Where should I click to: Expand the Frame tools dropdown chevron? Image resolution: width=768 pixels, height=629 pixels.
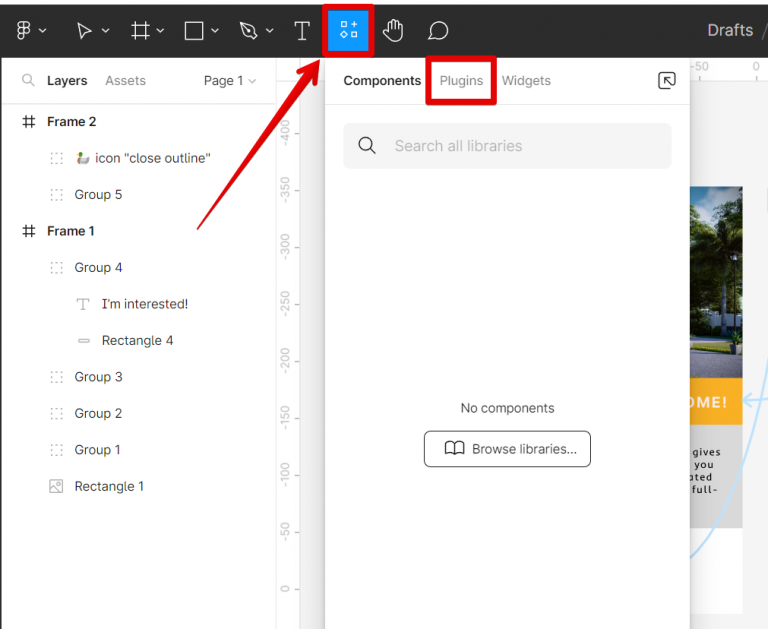160,30
